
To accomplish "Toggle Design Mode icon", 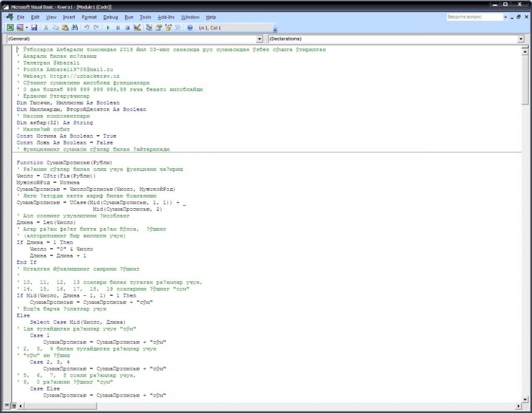I will click(x=137, y=28).
